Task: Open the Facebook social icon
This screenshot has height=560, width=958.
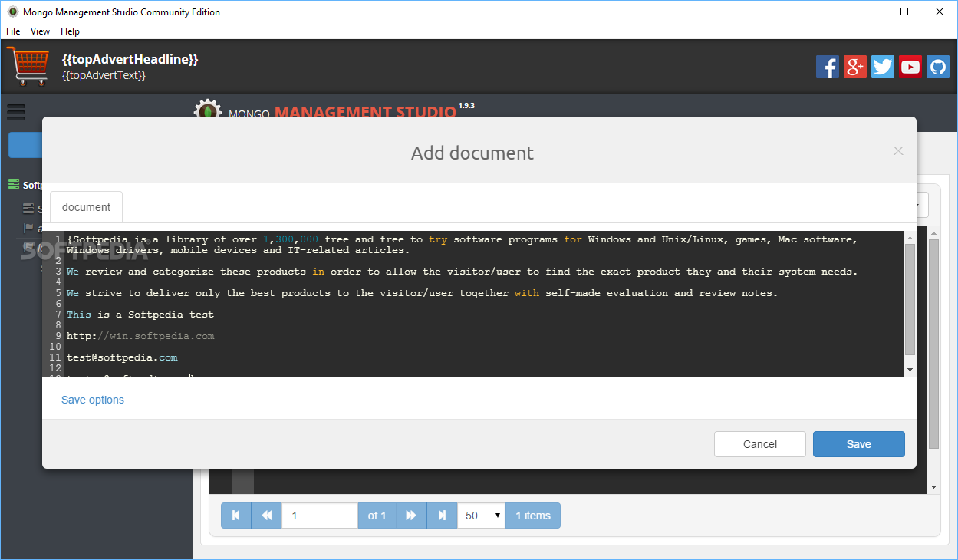Action: click(x=828, y=67)
